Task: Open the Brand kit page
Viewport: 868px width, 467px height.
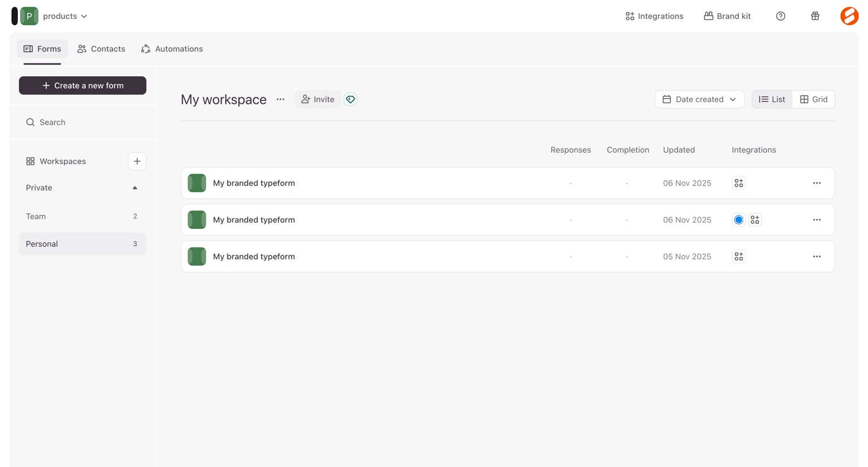Action: [727, 16]
